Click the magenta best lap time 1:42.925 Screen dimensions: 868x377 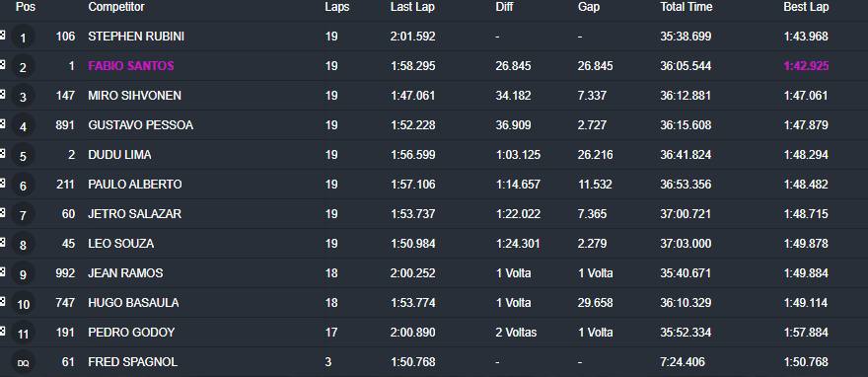coord(806,66)
